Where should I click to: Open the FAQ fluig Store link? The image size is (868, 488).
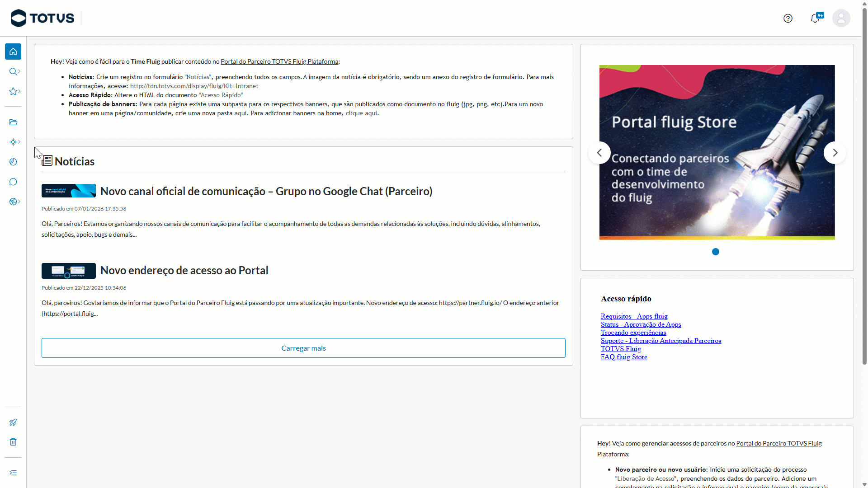tap(624, 357)
